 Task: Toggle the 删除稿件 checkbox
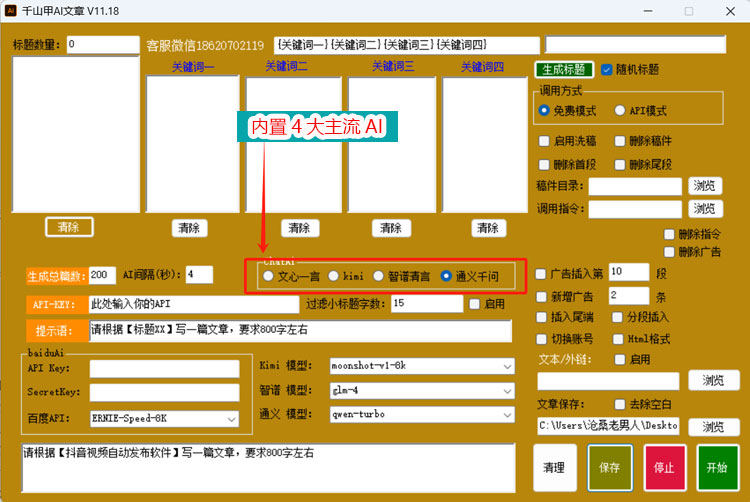[619, 141]
